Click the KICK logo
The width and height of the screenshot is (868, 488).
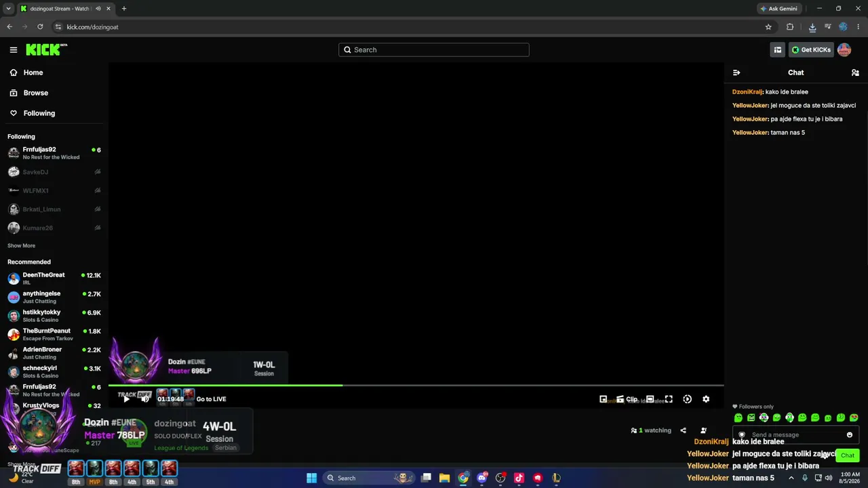46,49
